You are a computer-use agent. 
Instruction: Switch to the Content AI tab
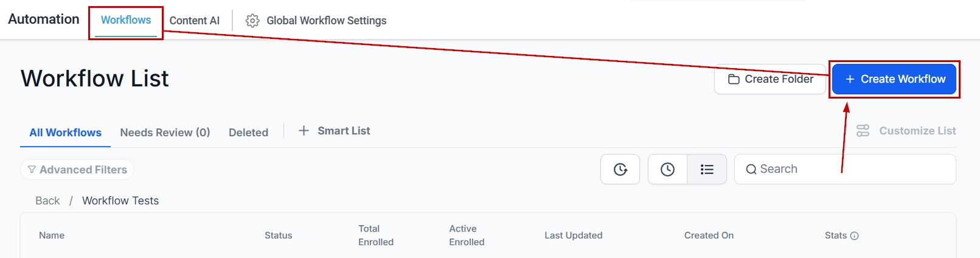tap(194, 21)
